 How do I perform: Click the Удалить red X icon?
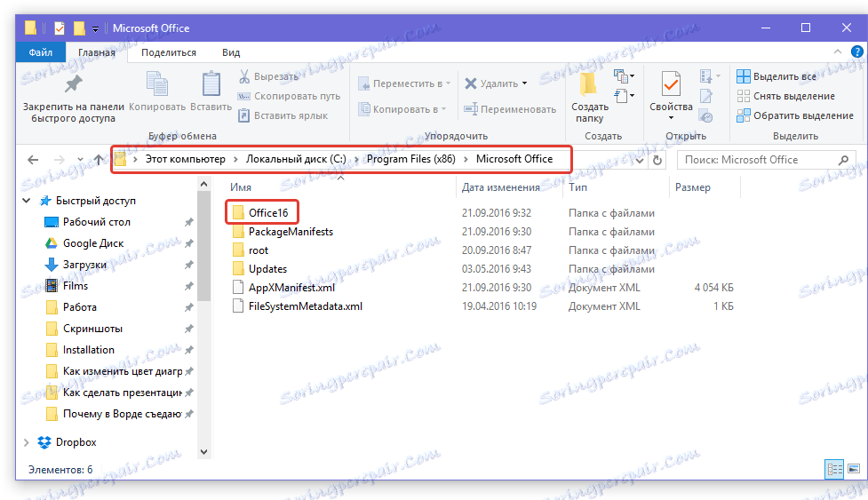click(x=471, y=83)
